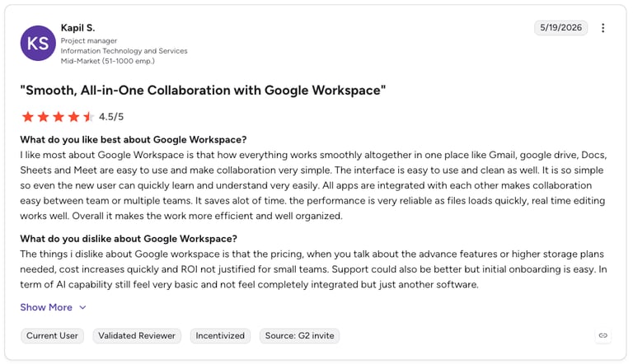Viewport: 633px width, 364px height.
Task: Click the star rating icons
Action: pyautogui.click(x=58, y=117)
